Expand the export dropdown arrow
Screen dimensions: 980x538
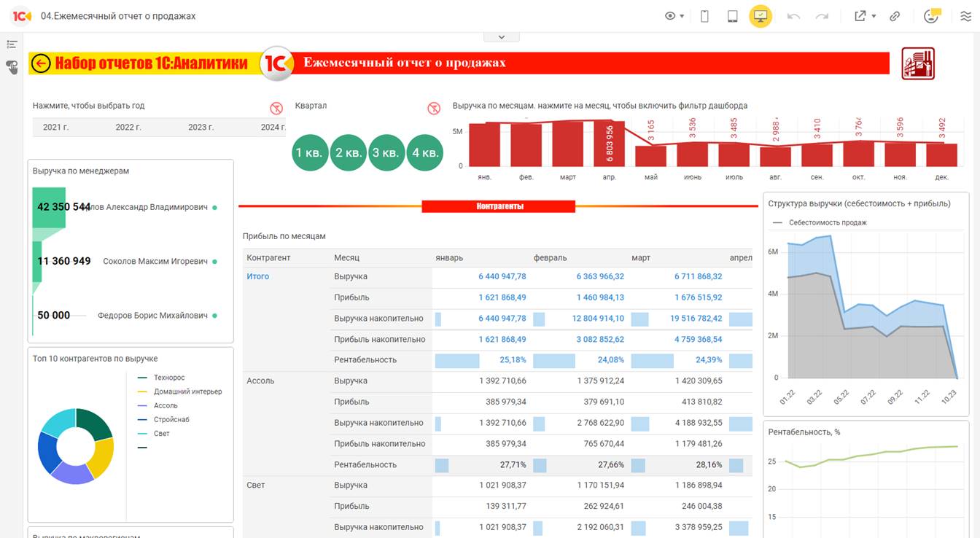point(874,16)
